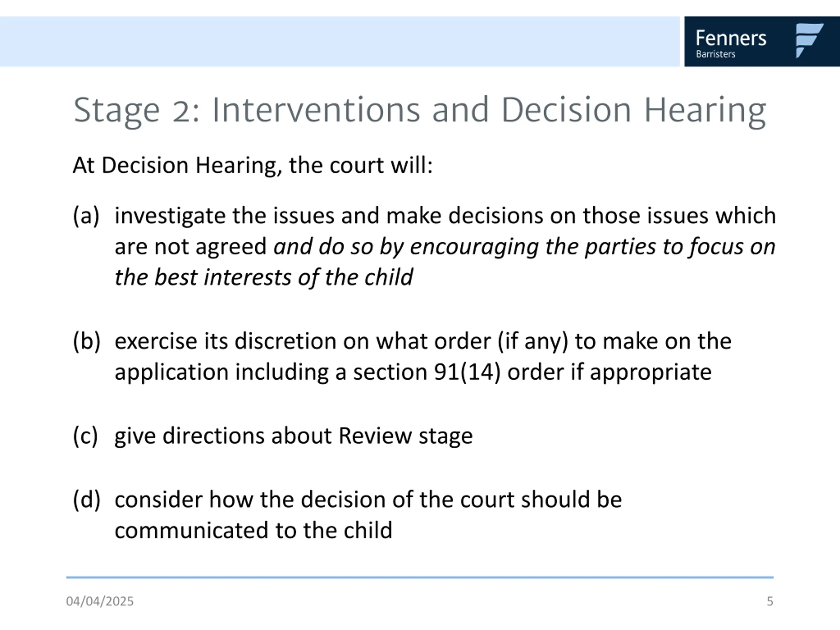Click the Fenners logo emblem icon
840x630 pixels.
[809, 40]
